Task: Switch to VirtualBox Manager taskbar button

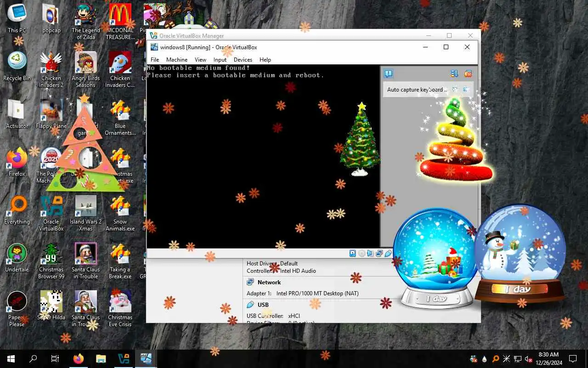Action: pos(124,359)
